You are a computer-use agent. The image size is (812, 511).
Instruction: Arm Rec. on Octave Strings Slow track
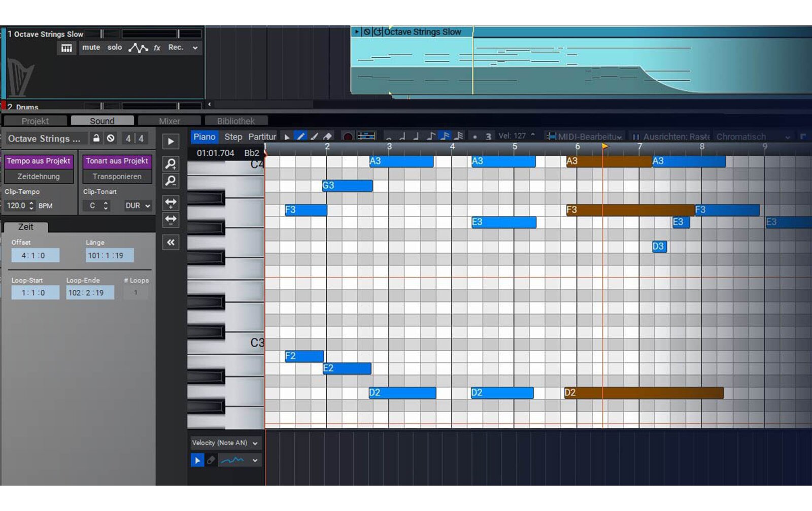(x=176, y=47)
